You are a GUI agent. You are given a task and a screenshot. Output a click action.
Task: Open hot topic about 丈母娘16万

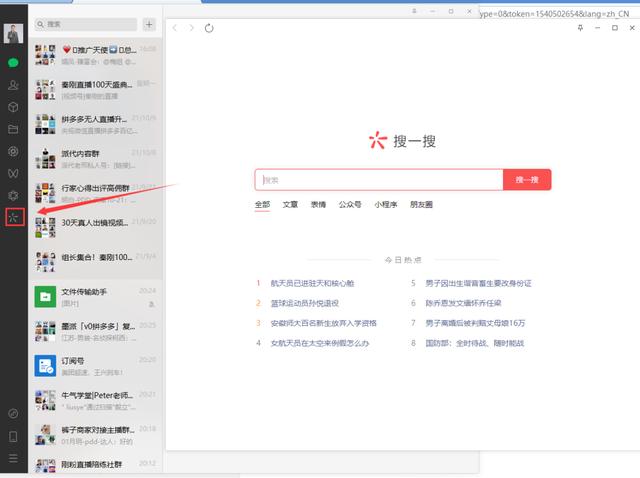point(475,323)
